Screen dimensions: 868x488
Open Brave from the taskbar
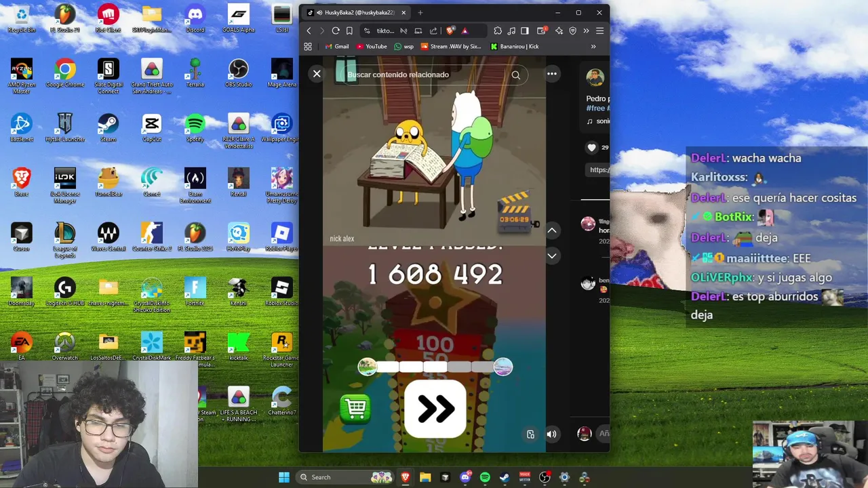406,477
